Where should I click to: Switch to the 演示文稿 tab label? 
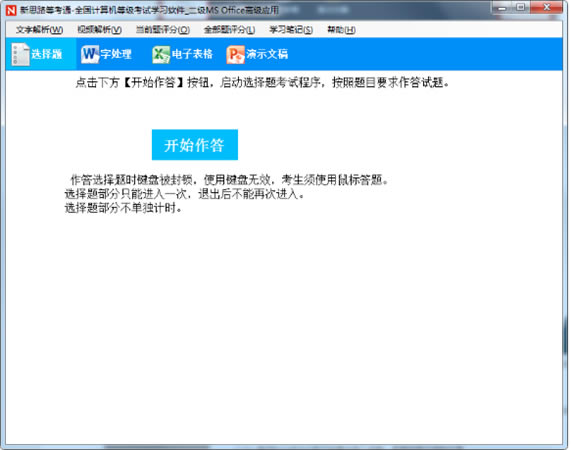pos(267,54)
